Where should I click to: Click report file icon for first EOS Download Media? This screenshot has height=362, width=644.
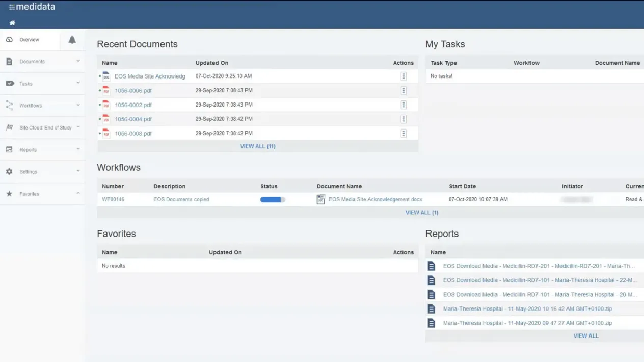432,266
